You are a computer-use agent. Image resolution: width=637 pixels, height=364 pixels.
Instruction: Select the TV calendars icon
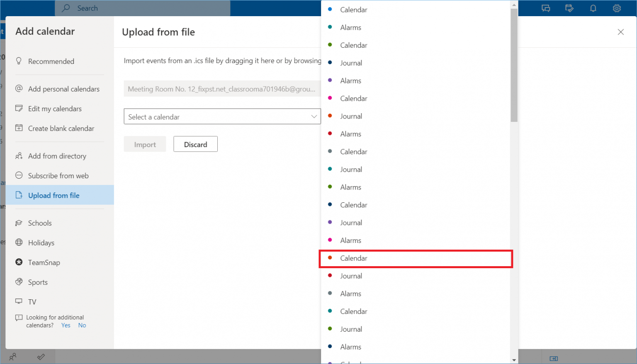(19, 301)
